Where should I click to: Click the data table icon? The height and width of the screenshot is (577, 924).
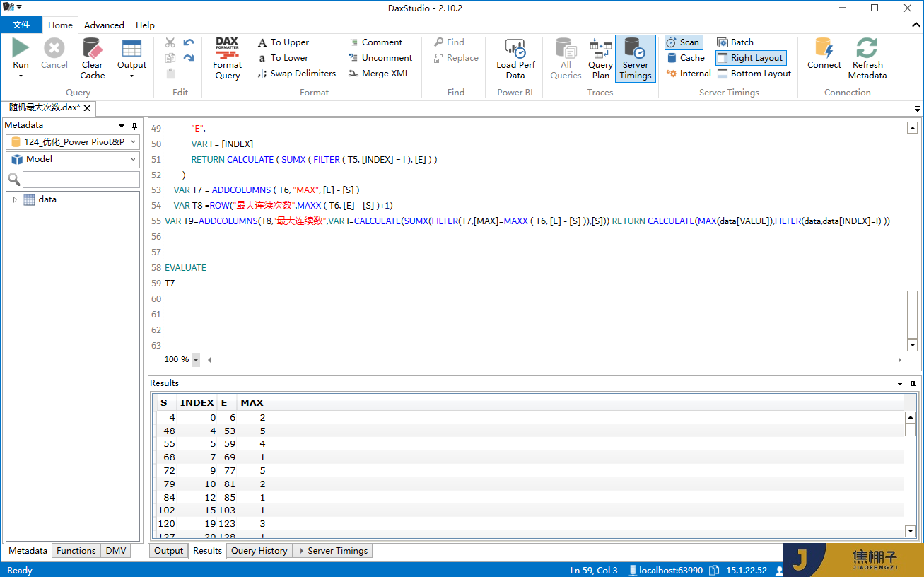[x=29, y=199]
